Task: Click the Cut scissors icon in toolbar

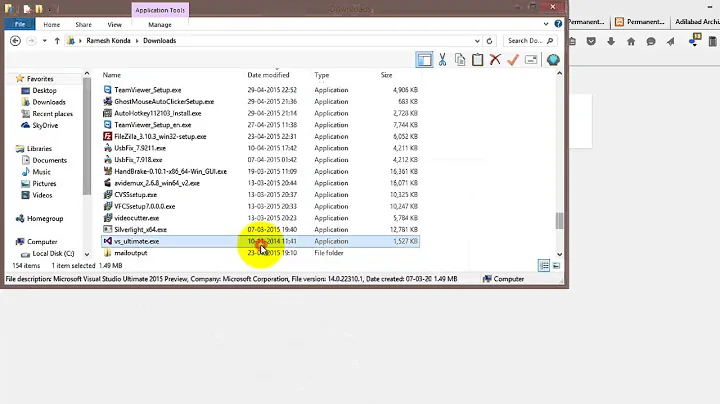Action: pyautogui.click(x=442, y=60)
